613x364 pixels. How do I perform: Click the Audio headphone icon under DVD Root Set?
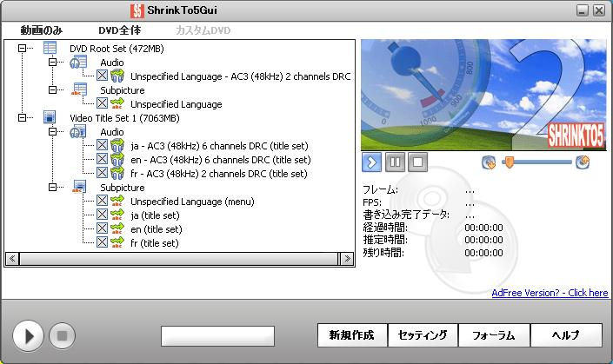pos(78,62)
